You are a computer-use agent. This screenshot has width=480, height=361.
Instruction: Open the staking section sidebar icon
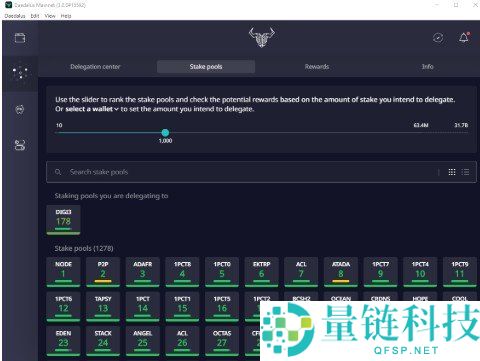click(x=20, y=73)
